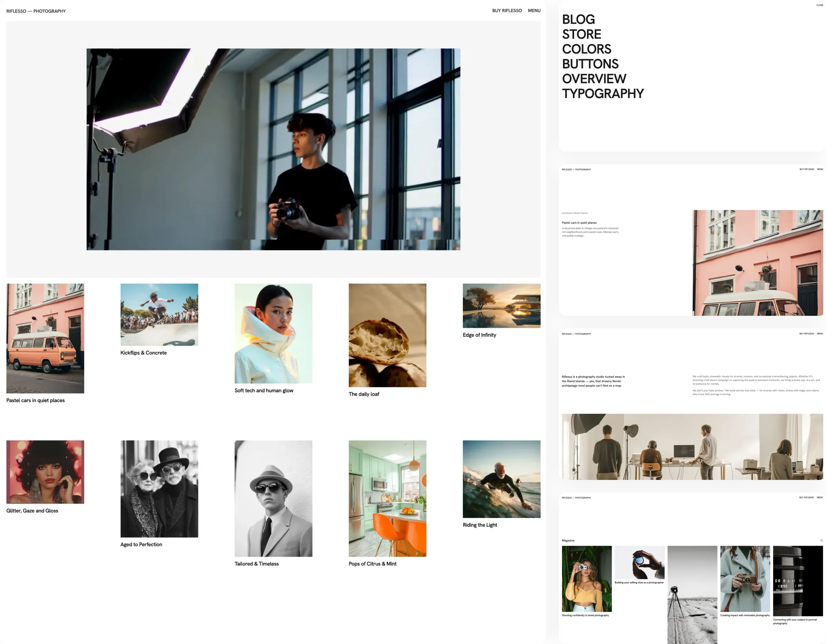Click the Aged to Perfection caption
The image size is (826, 644).
click(141, 544)
